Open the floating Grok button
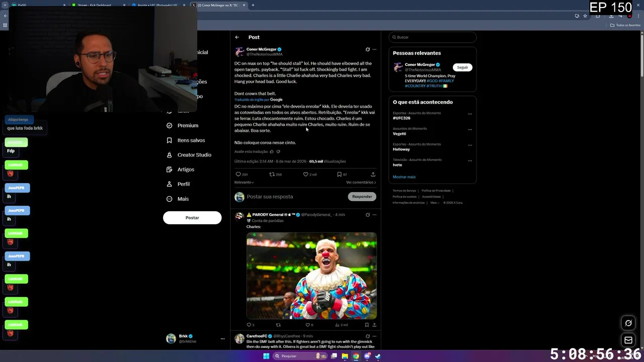Viewport: 644px width, 362px height. tap(628, 323)
